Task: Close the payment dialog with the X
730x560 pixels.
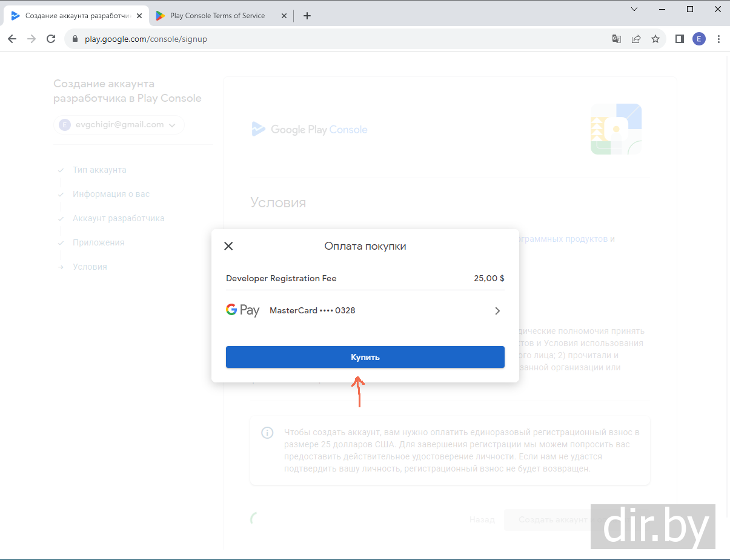Action: pyautogui.click(x=228, y=246)
